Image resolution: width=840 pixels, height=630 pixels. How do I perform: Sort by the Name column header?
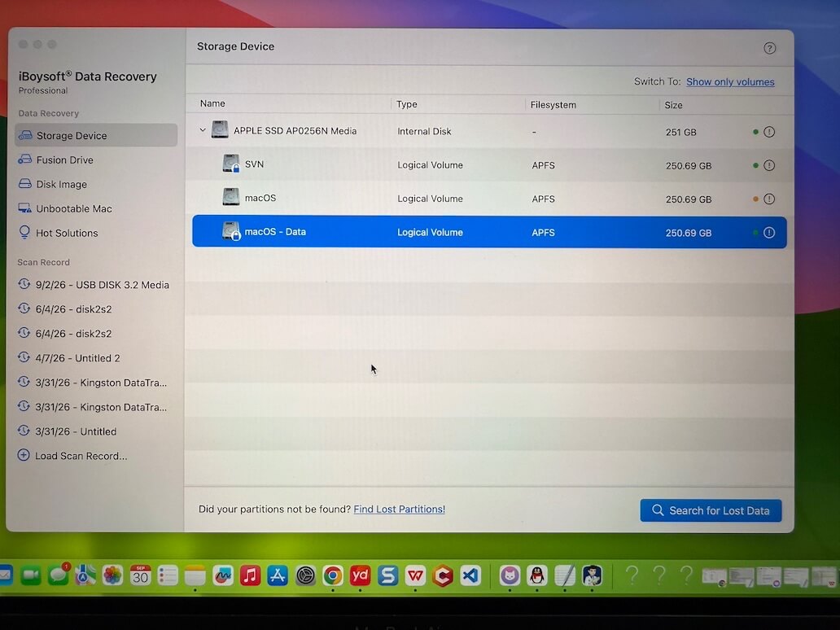tap(212, 103)
